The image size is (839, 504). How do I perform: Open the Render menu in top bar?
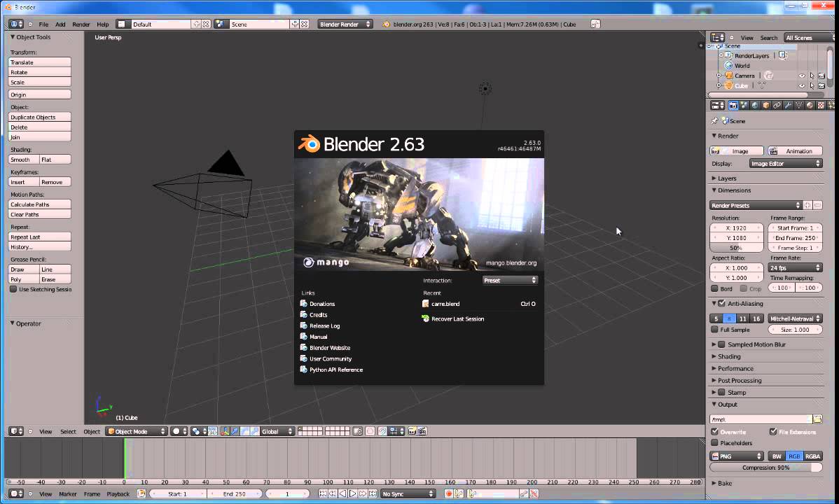pos(81,24)
